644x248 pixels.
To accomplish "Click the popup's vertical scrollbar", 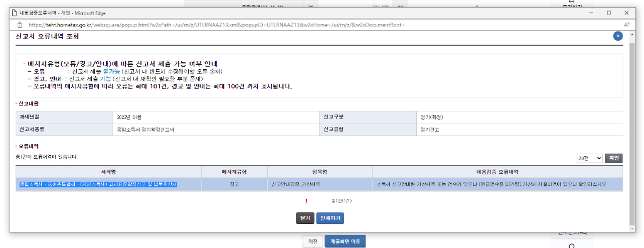I will [631, 132].
